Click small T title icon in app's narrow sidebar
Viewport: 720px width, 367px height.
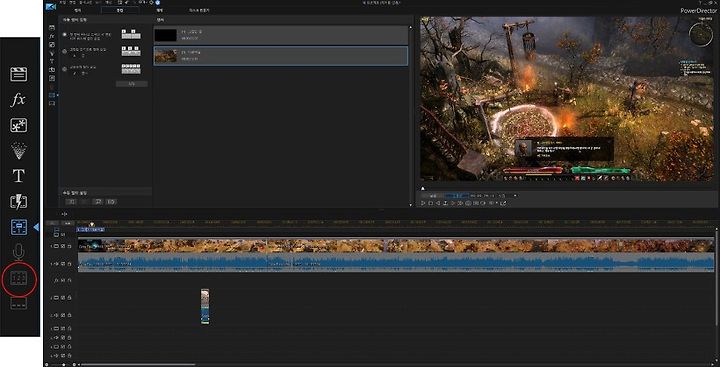coord(52,61)
